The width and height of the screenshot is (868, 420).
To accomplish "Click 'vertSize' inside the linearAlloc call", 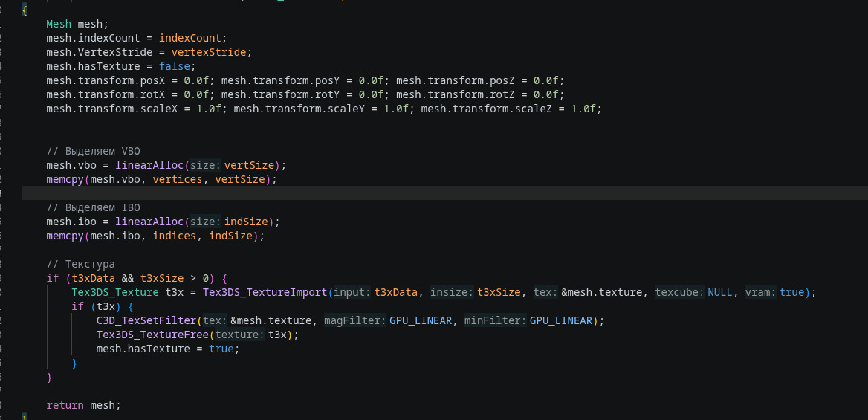I will pos(249,165).
